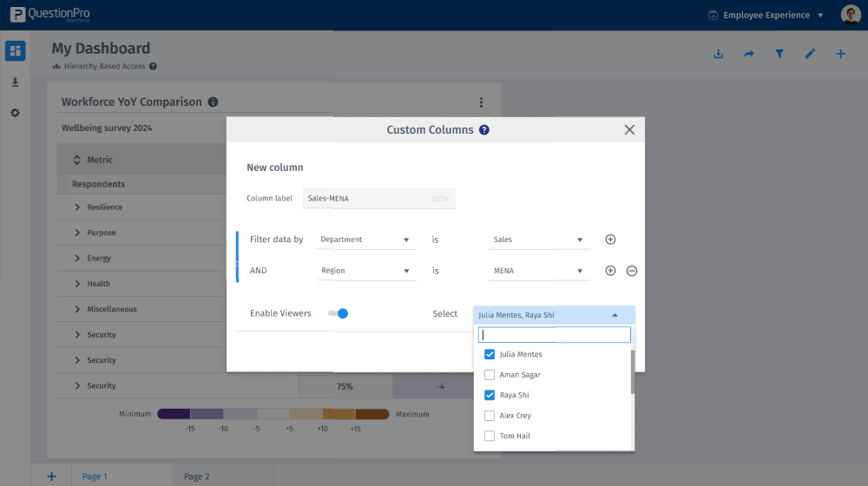Open the settings gear in left sidebar
The image size is (868, 486).
click(x=15, y=113)
